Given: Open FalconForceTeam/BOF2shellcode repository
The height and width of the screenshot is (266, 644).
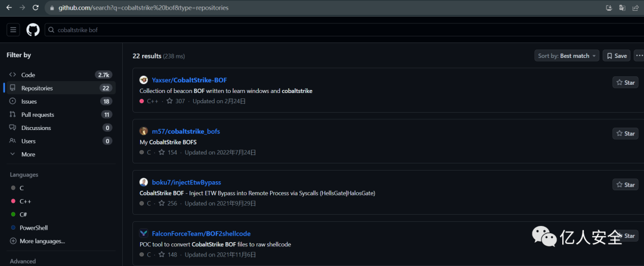Looking at the screenshot, I should pyautogui.click(x=202, y=234).
